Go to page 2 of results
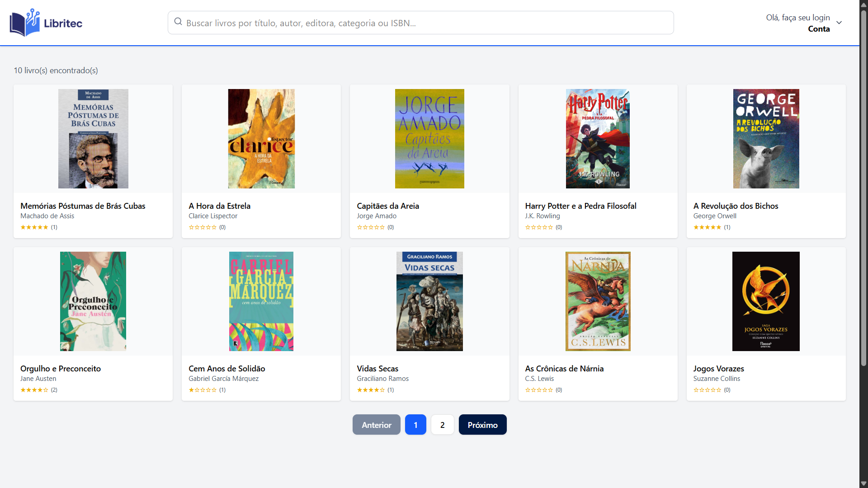Screen dimensions: 868x488 (x=443, y=425)
